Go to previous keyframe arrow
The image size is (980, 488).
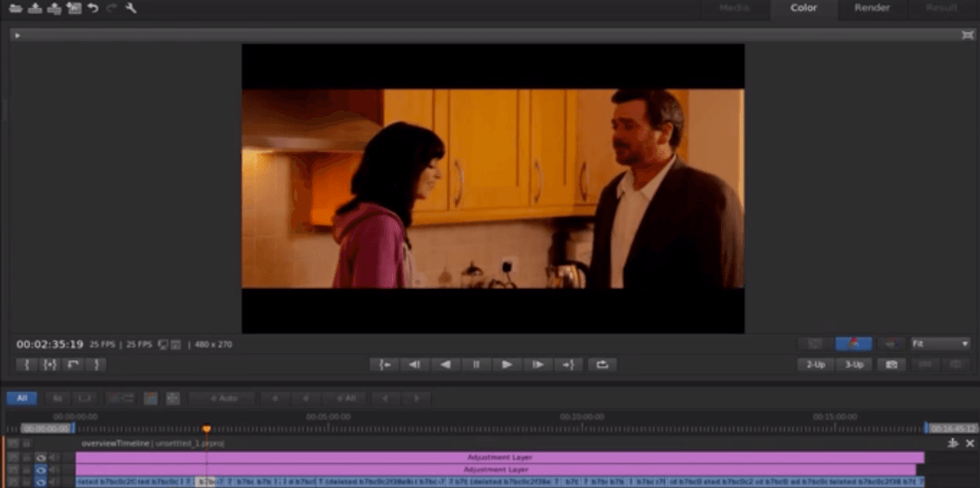(385, 398)
